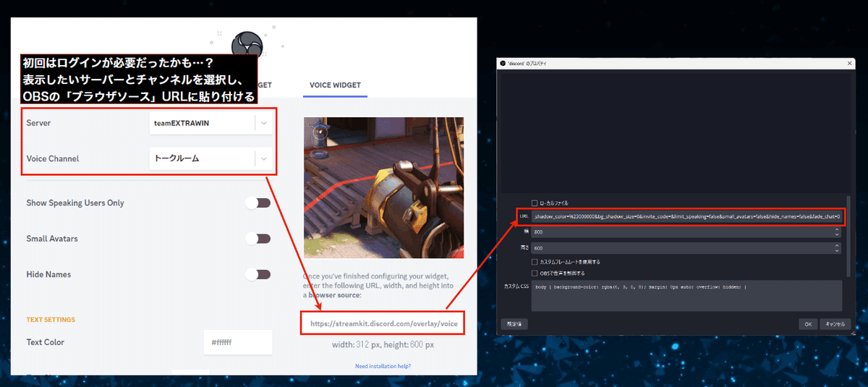This screenshot has width=868, height=387.
Task: Check the ローカルファイル checkbox in OBS properties
Action: 534,203
